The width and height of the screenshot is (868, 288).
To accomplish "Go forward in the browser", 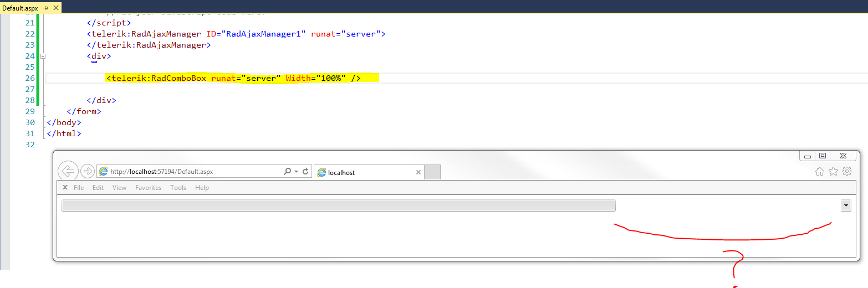I will coord(87,171).
